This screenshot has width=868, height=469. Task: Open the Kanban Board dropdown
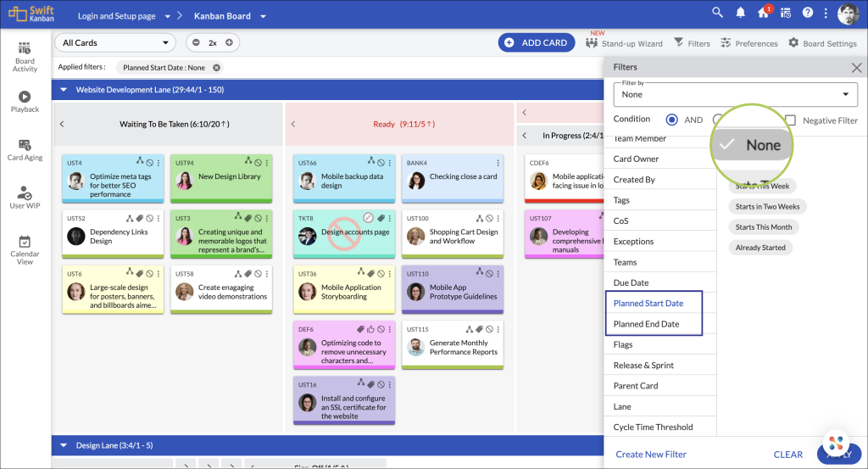(263, 17)
